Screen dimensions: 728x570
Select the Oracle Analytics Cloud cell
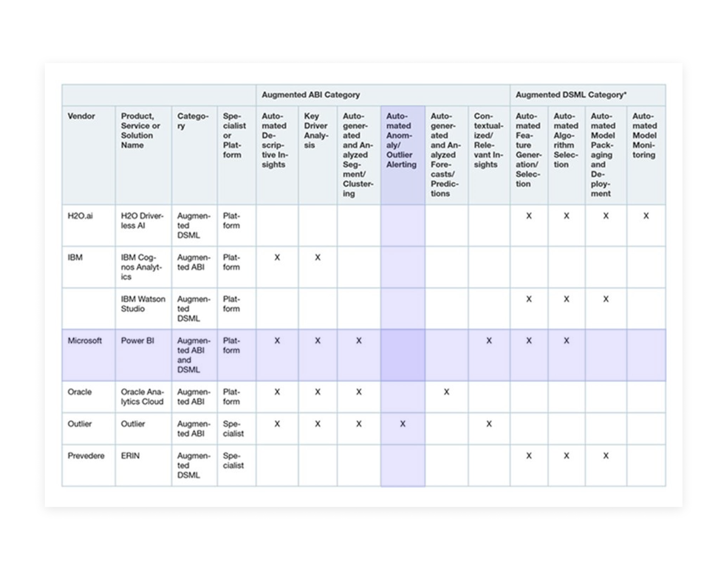142,397
